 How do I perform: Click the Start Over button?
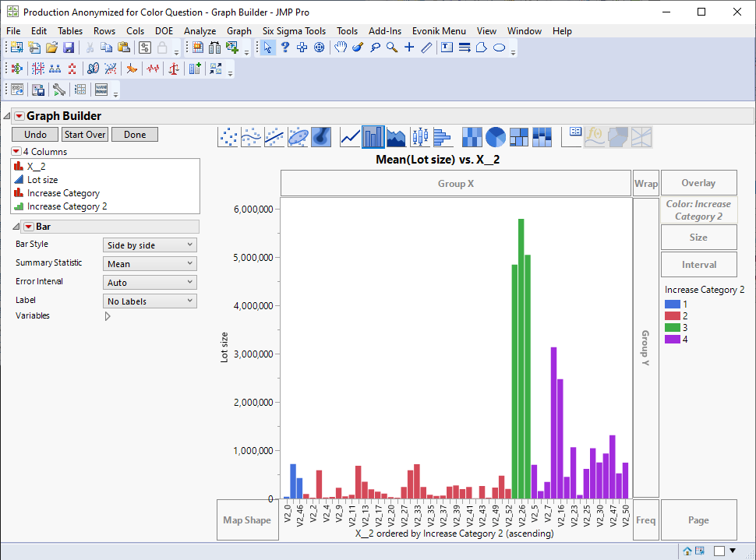[85, 135]
